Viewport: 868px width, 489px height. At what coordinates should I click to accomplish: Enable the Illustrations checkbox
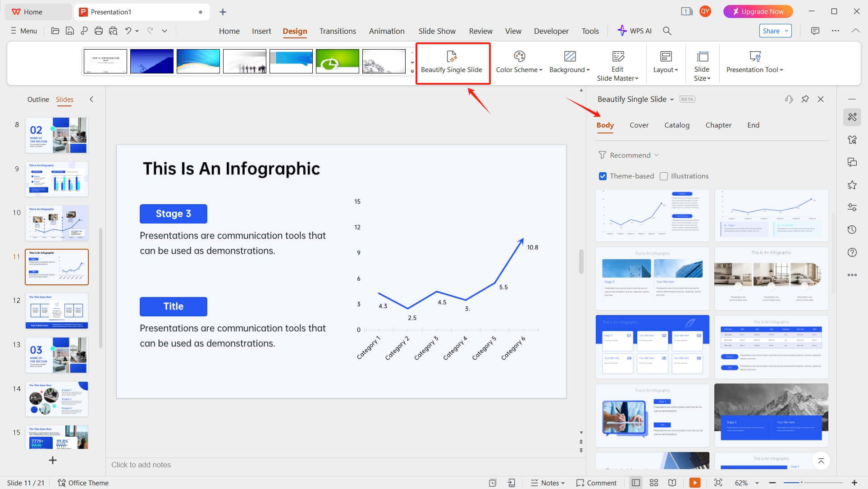click(x=664, y=176)
